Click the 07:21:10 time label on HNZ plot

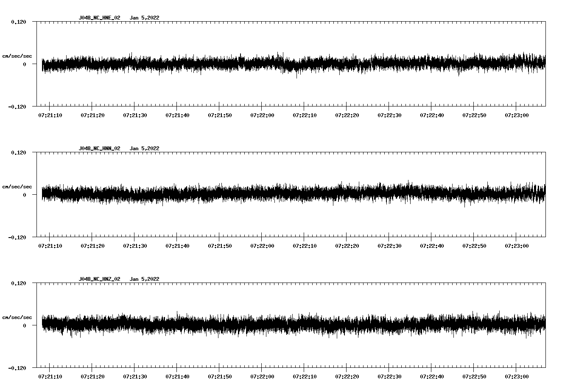(50, 376)
